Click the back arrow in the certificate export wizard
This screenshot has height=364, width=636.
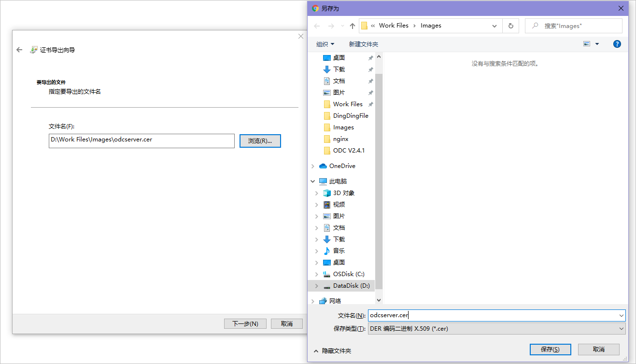[x=19, y=50]
